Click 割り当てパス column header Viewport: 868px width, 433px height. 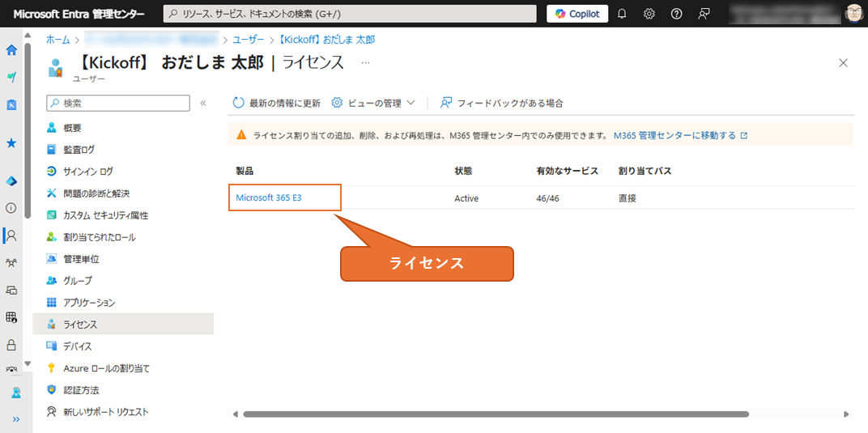[x=645, y=171]
